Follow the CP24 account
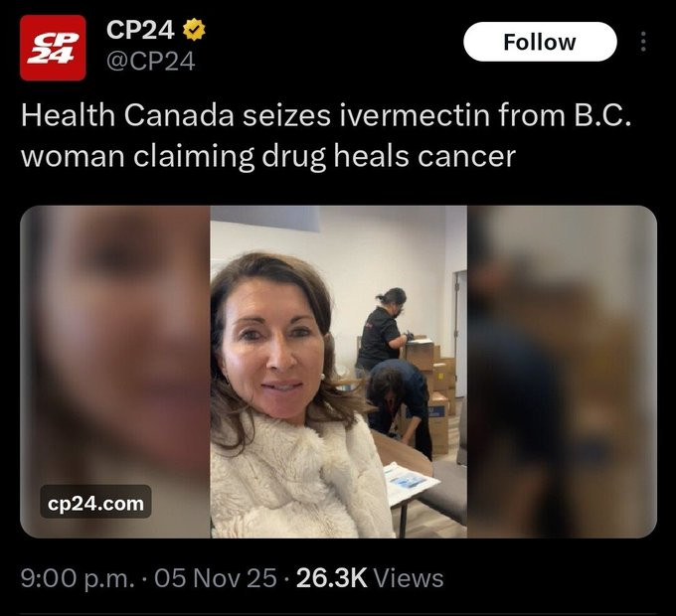The image size is (676, 616). point(540,42)
